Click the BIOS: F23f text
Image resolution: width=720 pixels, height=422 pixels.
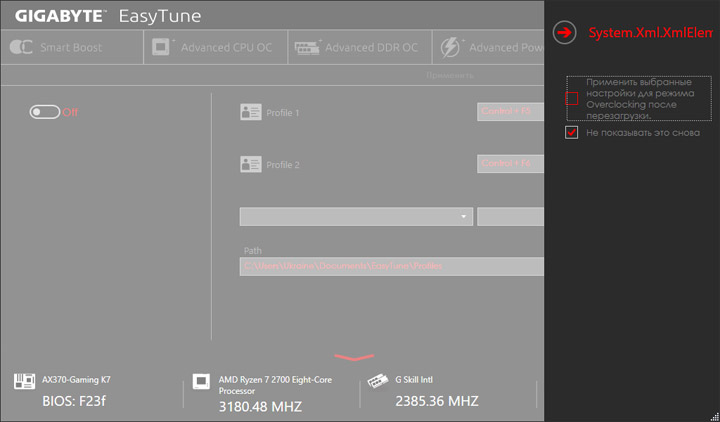pyautogui.click(x=74, y=401)
